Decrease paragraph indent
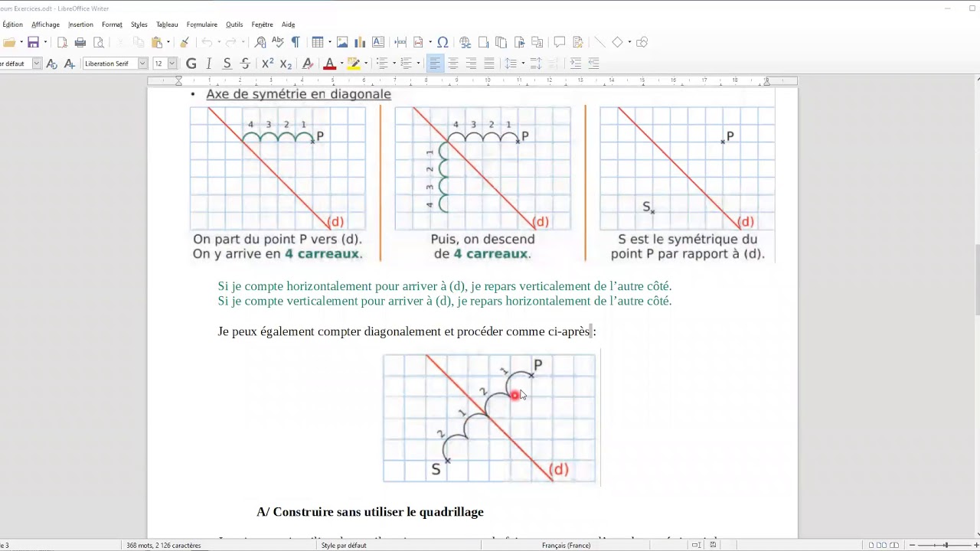This screenshot has width=980, height=551. coord(593,64)
